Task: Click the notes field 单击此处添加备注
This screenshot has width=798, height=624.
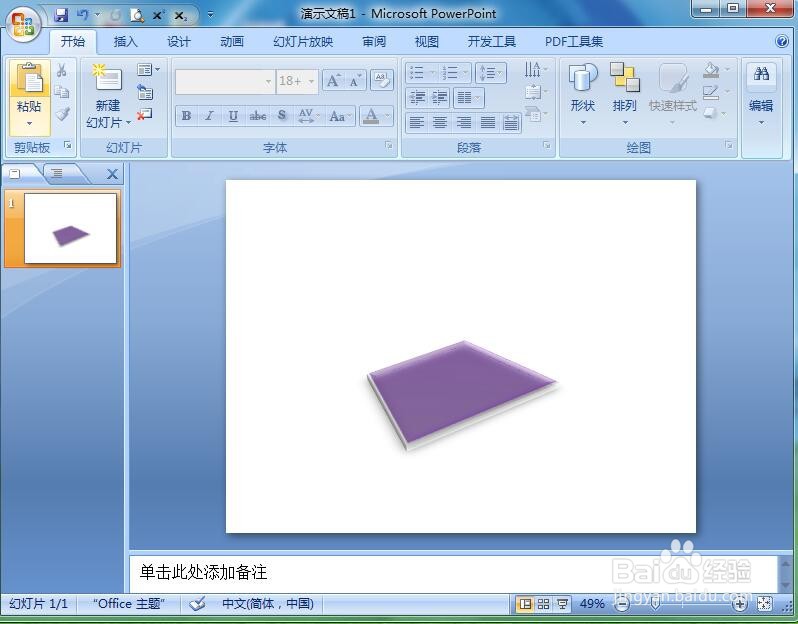Action: pyautogui.click(x=453, y=573)
